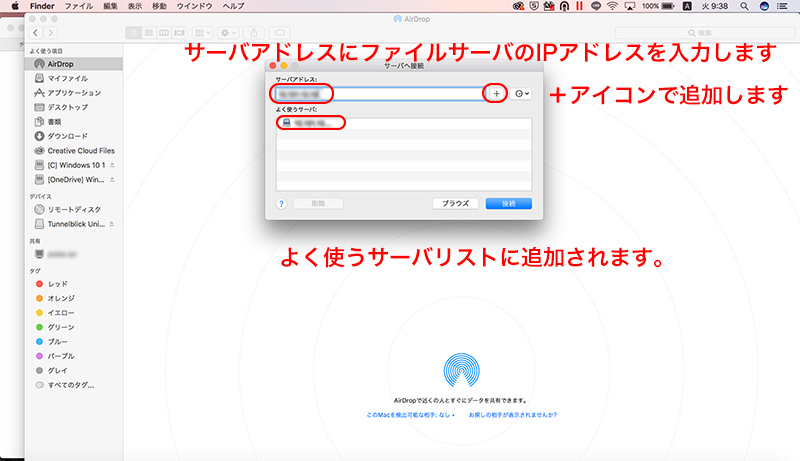
Task: Switch to list view
Action: click(x=148, y=33)
